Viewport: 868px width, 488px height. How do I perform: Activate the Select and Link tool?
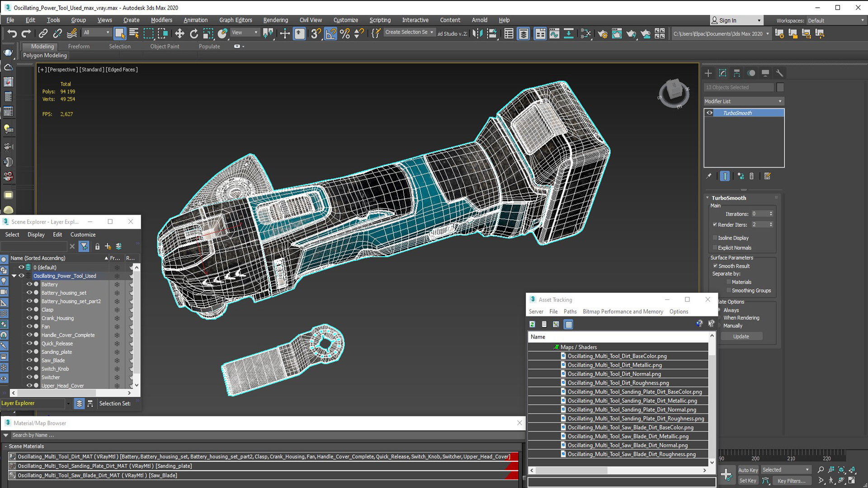[x=43, y=33]
